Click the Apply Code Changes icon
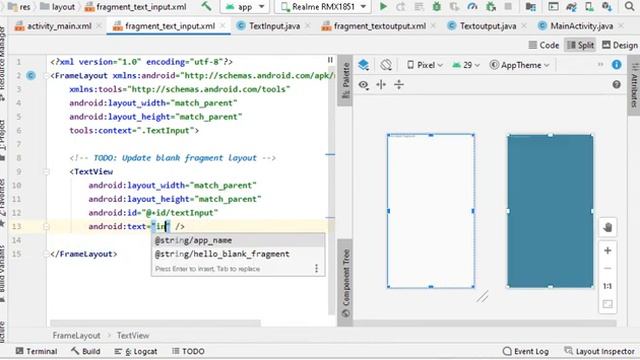Screen dimensions: 640x360 point(419,7)
